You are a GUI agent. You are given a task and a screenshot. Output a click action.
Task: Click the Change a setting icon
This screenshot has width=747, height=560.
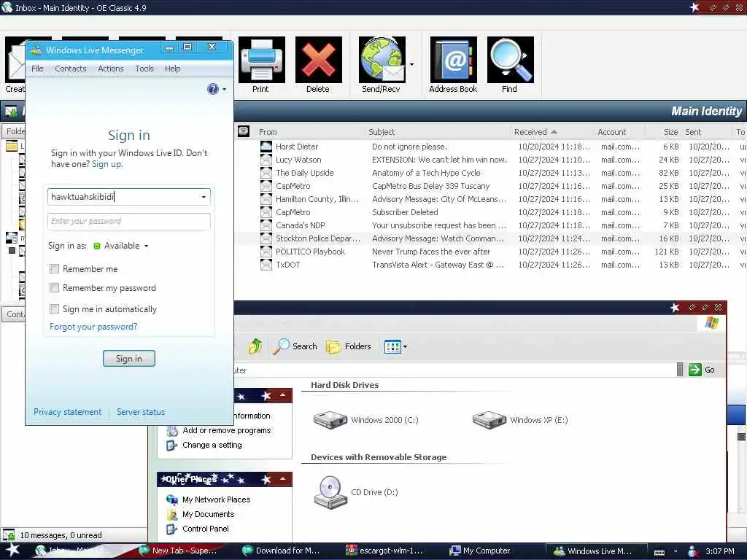(172, 446)
